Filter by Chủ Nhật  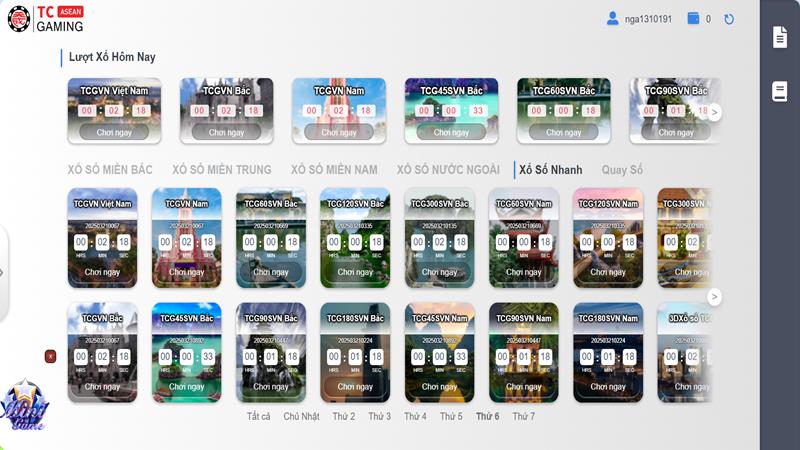(301, 416)
